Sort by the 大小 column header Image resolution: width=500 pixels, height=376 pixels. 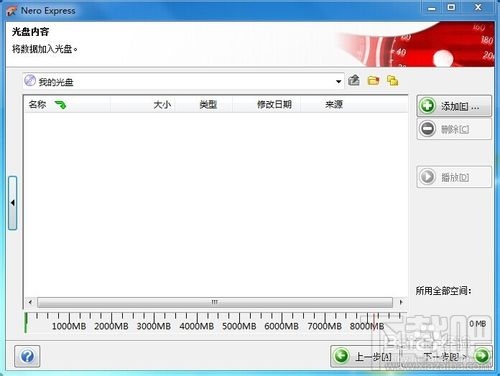pyautogui.click(x=162, y=105)
